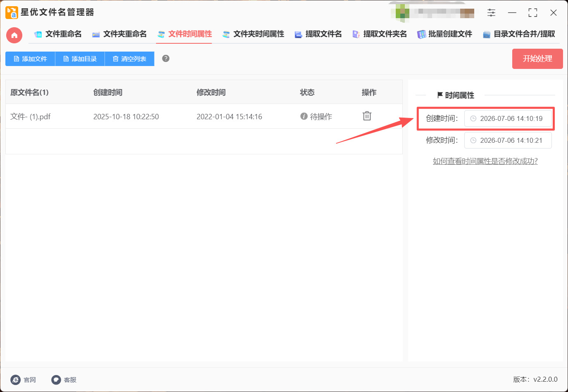Click the 创建时间 date input field
568x392 pixels.
click(x=508, y=118)
